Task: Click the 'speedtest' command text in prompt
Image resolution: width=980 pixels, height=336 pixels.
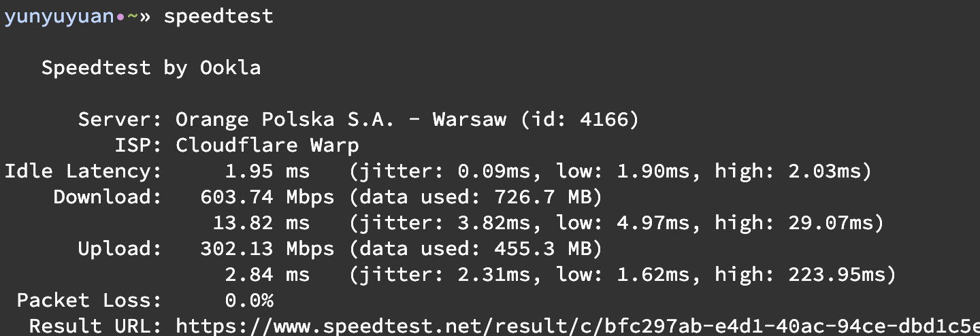Action: (x=218, y=16)
